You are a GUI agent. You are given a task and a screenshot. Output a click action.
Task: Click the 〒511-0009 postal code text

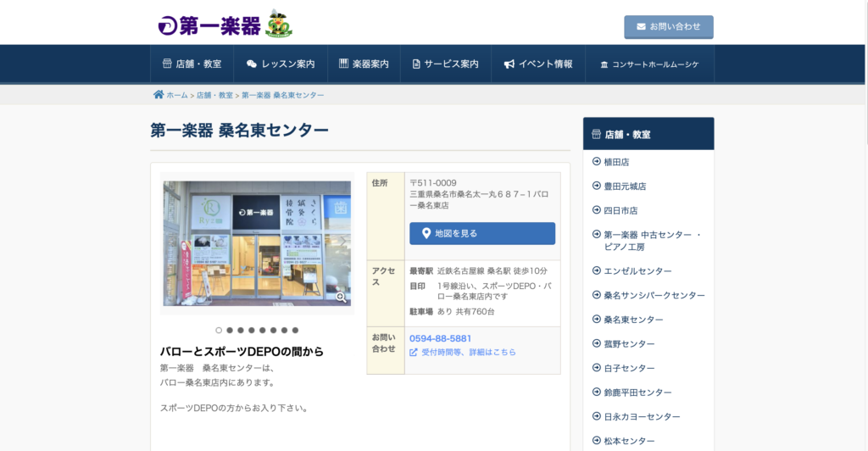coord(433,183)
